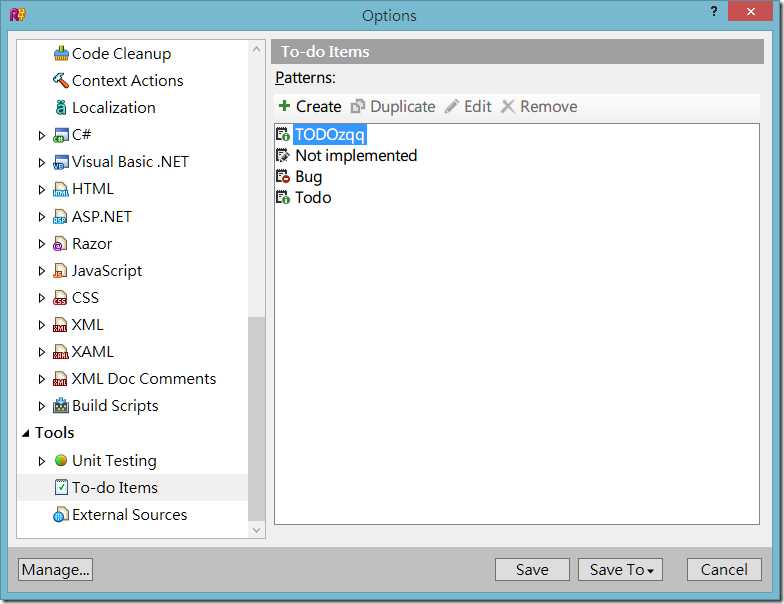The image size is (784, 604).
Task: Open the Context Actions settings page
Action: coord(128,80)
